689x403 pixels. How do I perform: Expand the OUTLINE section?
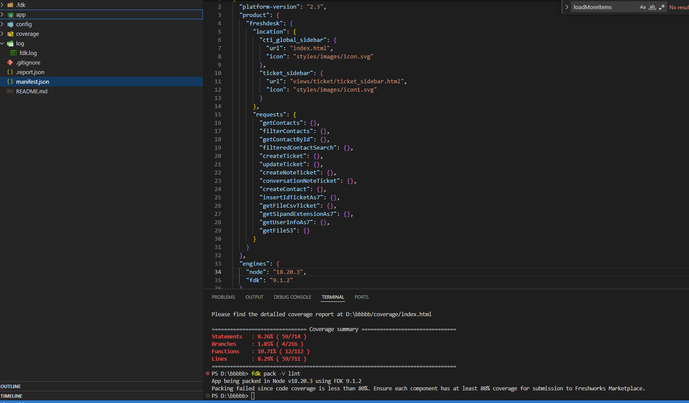pyautogui.click(x=11, y=386)
